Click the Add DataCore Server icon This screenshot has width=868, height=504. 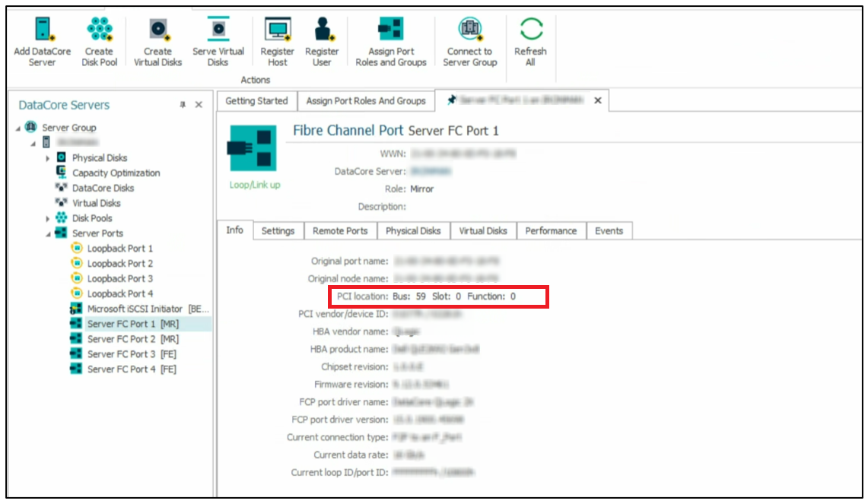pos(42,30)
